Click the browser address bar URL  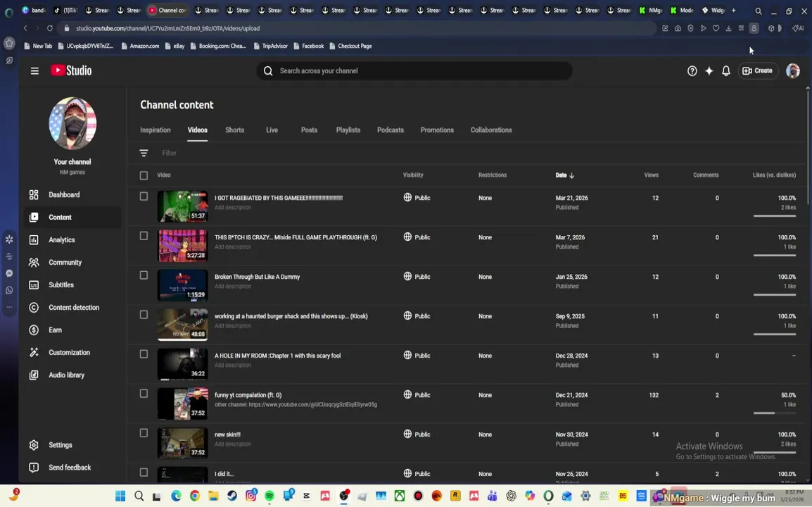(x=167, y=28)
